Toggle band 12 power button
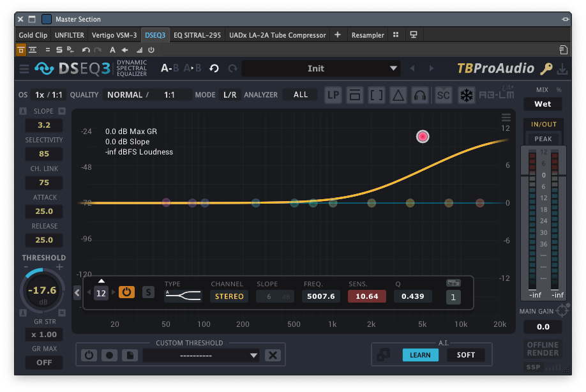Screen dimensions: 586x392 (127, 292)
